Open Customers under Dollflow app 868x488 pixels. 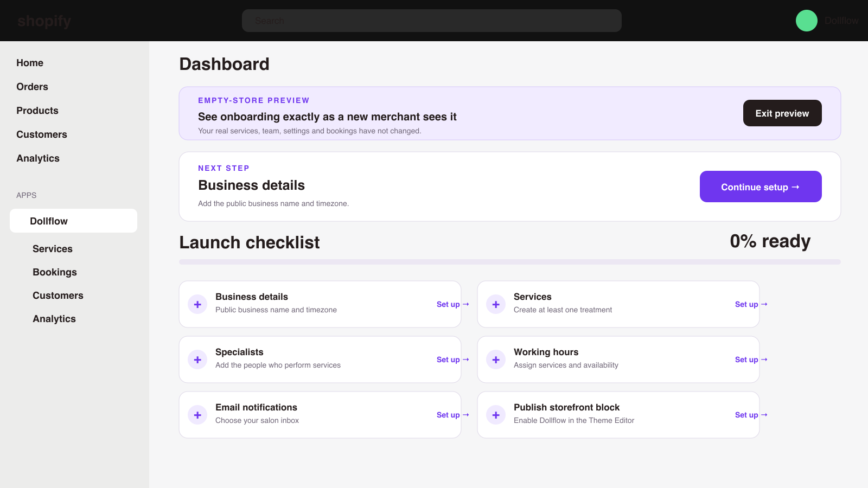pos(58,296)
